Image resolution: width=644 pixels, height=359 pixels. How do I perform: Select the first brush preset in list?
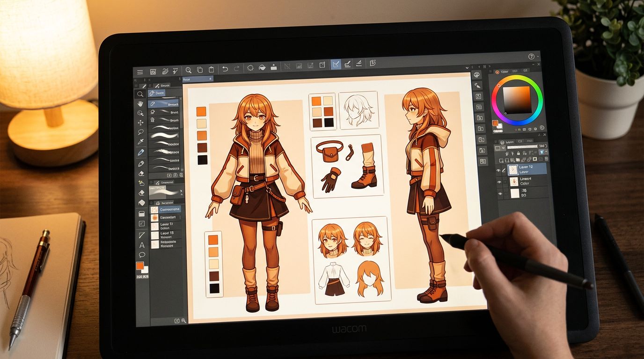tap(164, 104)
